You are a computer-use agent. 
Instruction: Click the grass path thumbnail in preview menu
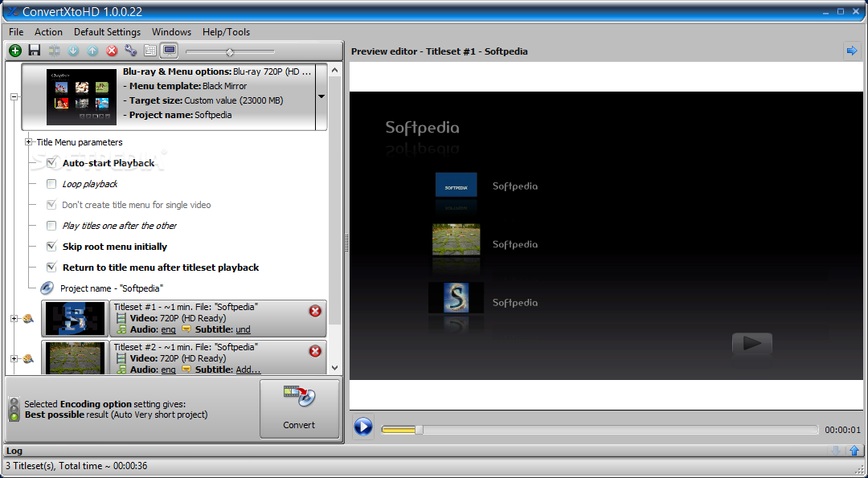457,239
